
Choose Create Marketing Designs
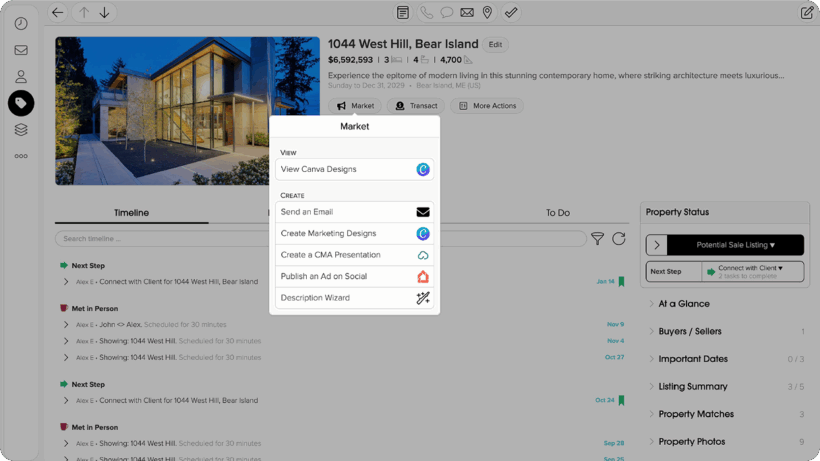(x=355, y=234)
